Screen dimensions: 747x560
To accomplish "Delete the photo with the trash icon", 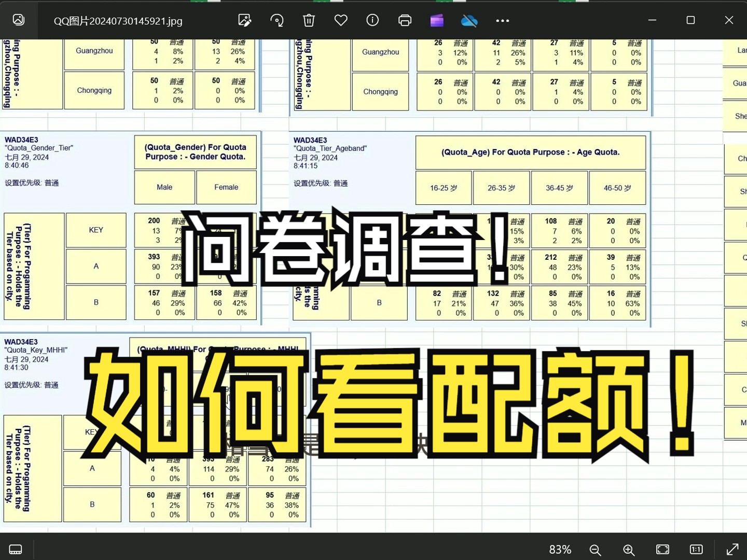I will pyautogui.click(x=309, y=20).
